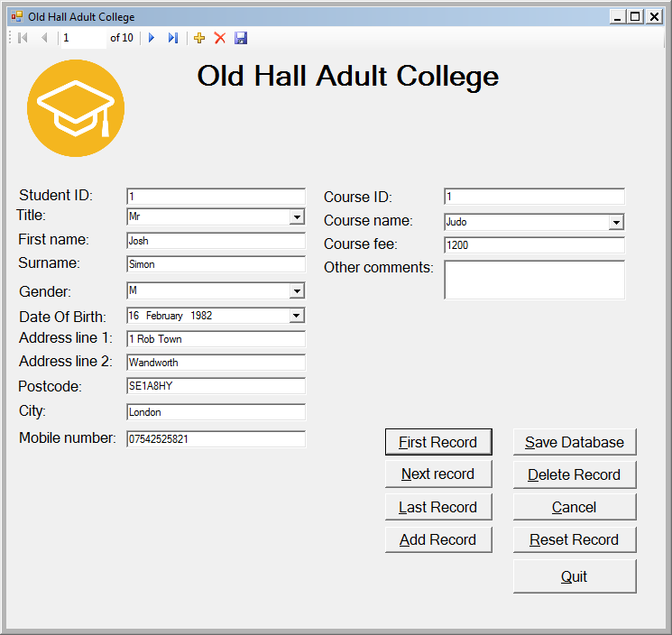Add new item with yellow plus icon
672x635 pixels.
pyautogui.click(x=199, y=38)
